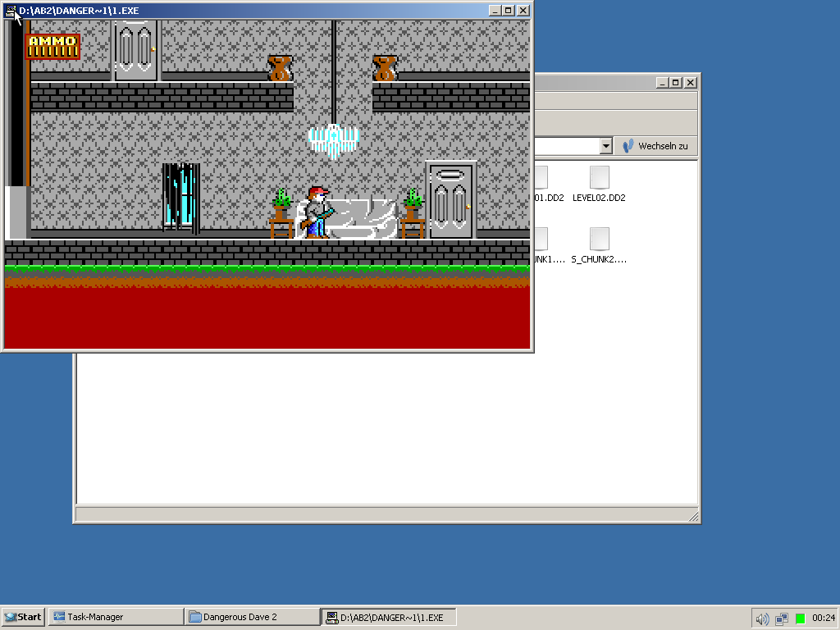
Task: Click Dave with the red cap
Action: (x=317, y=213)
